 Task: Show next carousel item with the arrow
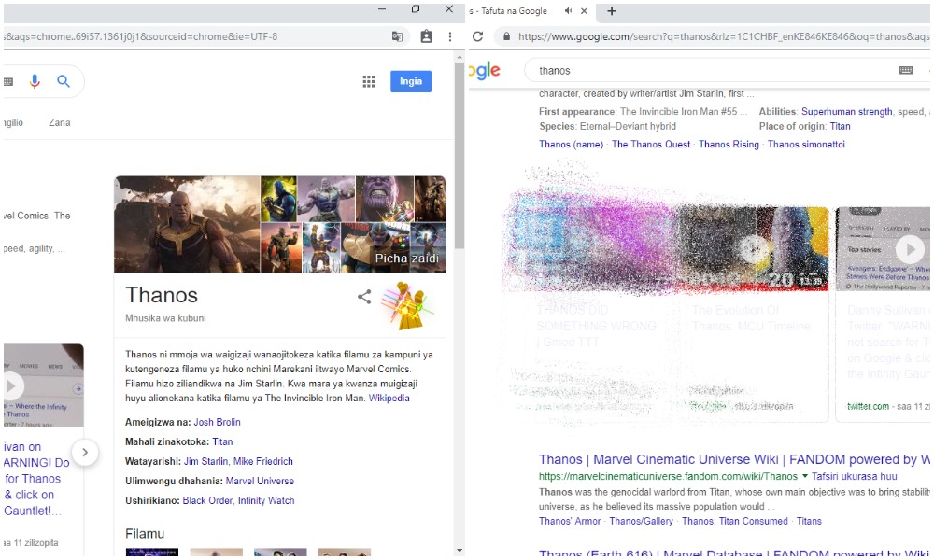tap(84, 453)
